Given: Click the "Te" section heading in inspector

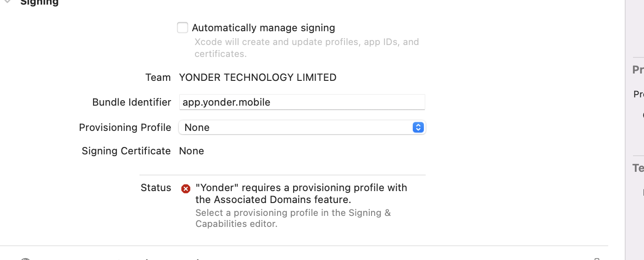Looking at the screenshot, I should tap(638, 168).
